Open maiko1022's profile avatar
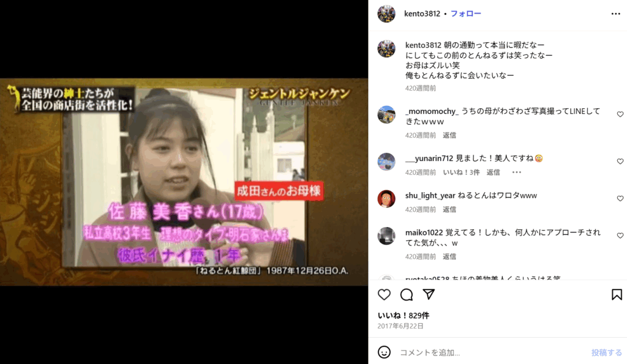 click(386, 236)
